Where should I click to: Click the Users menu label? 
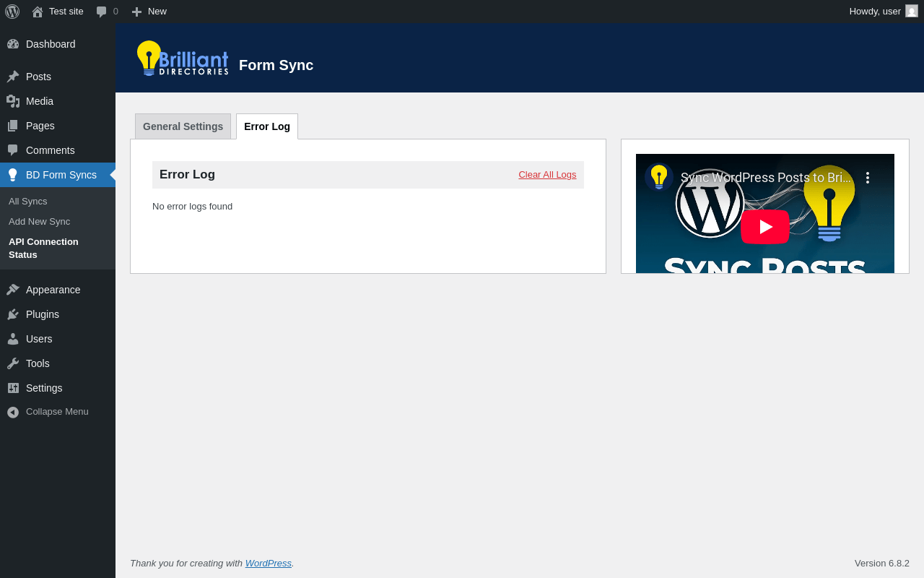tap(39, 339)
